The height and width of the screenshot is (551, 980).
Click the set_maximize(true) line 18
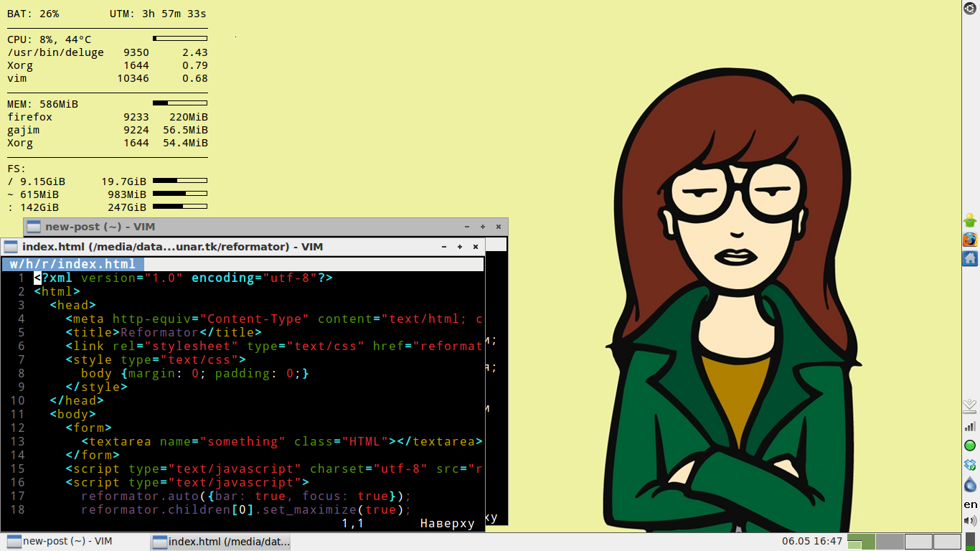(x=246, y=509)
